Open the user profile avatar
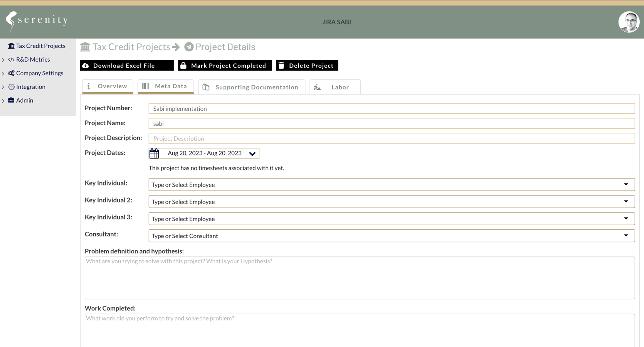Image resolution: width=644 pixels, height=347 pixels. pyautogui.click(x=629, y=22)
